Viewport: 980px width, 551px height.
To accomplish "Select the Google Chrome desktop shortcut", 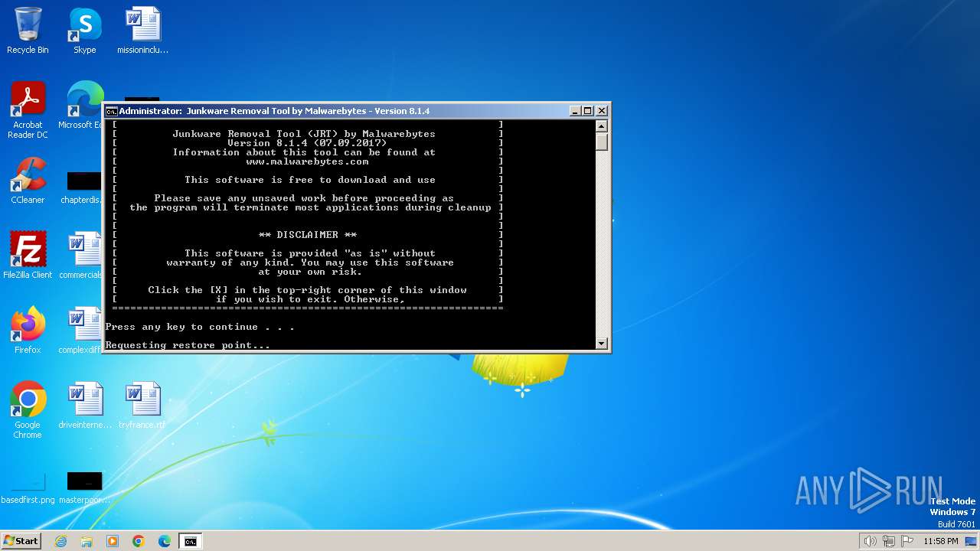I will pyautogui.click(x=28, y=410).
